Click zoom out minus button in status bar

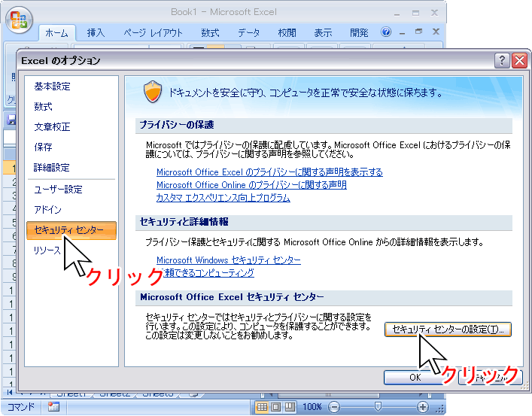tap(334, 406)
